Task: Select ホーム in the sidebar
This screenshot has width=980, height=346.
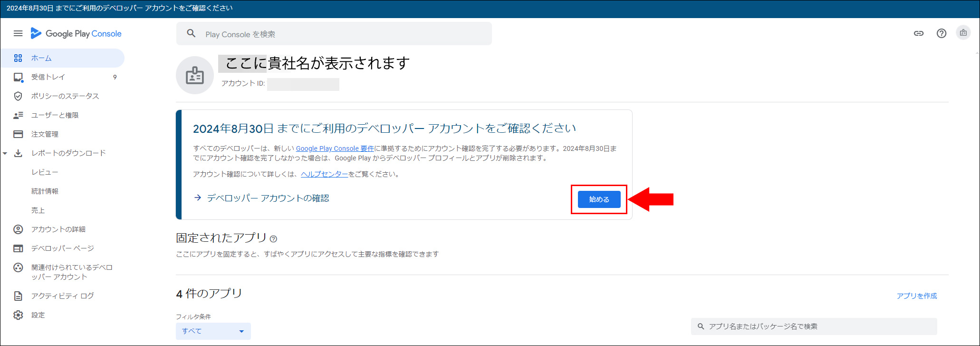Action: pyautogui.click(x=41, y=58)
